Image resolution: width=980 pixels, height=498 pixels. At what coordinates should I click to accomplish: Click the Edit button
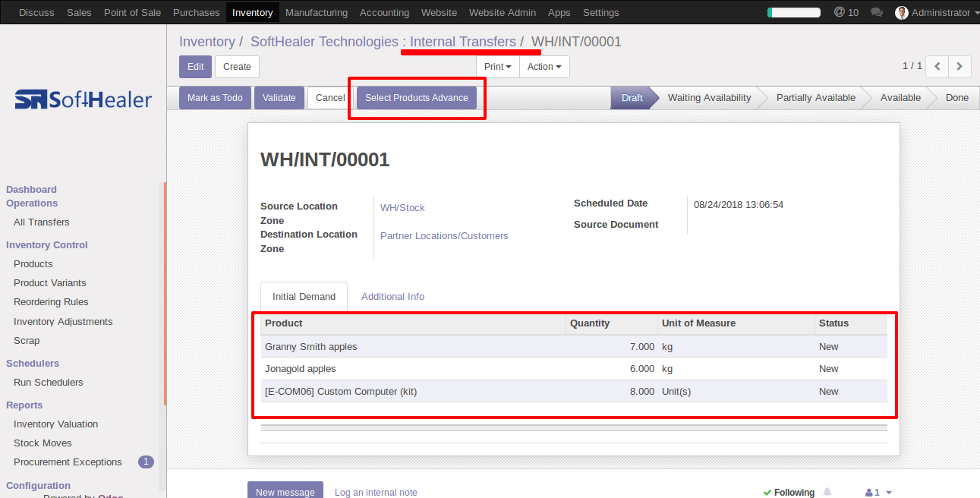(196, 67)
